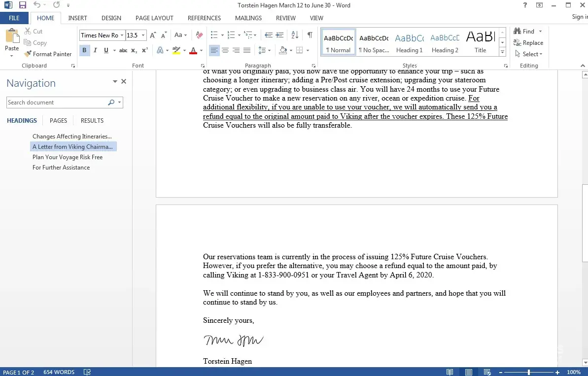Jump to Plan Your Voyage Risk Free heading
The width and height of the screenshot is (588, 376).
click(68, 157)
